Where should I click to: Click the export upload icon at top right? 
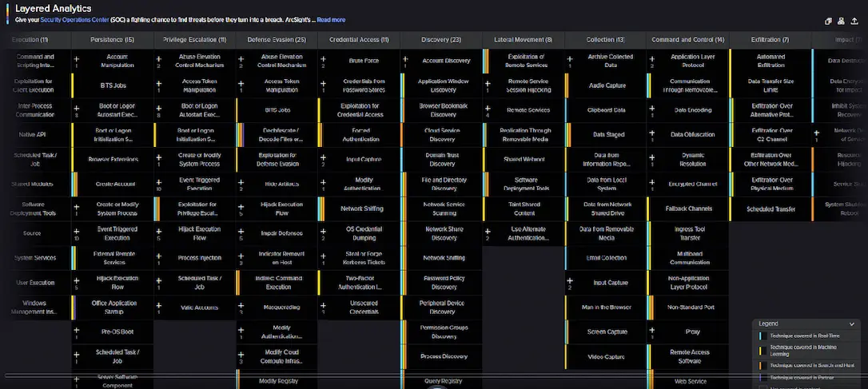tap(854, 22)
